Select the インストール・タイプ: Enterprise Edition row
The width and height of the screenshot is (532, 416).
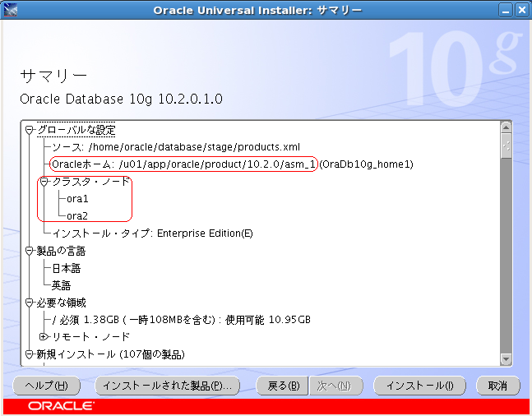(x=153, y=233)
